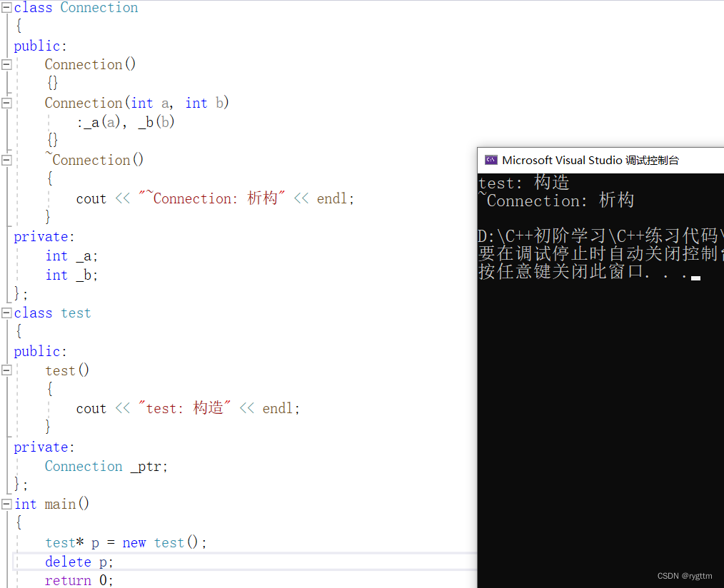Click the console line '按任意键关闭此窗口'
Image resolution: width=724 pixels, height=588 pixels.
point(589,271)
